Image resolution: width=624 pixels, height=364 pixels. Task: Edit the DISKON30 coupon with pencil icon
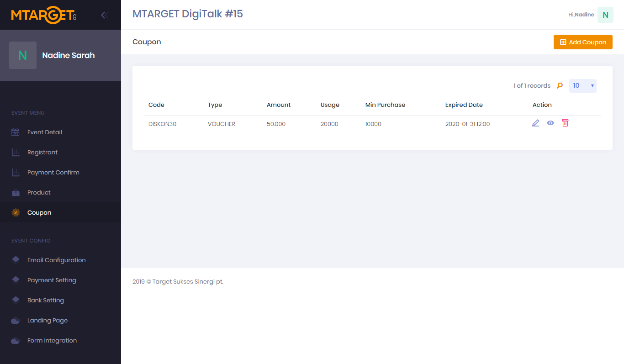point(536,123)
